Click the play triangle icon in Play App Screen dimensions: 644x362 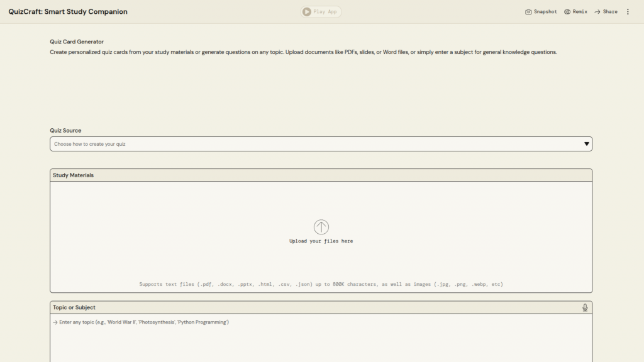(x=306, y=12)
